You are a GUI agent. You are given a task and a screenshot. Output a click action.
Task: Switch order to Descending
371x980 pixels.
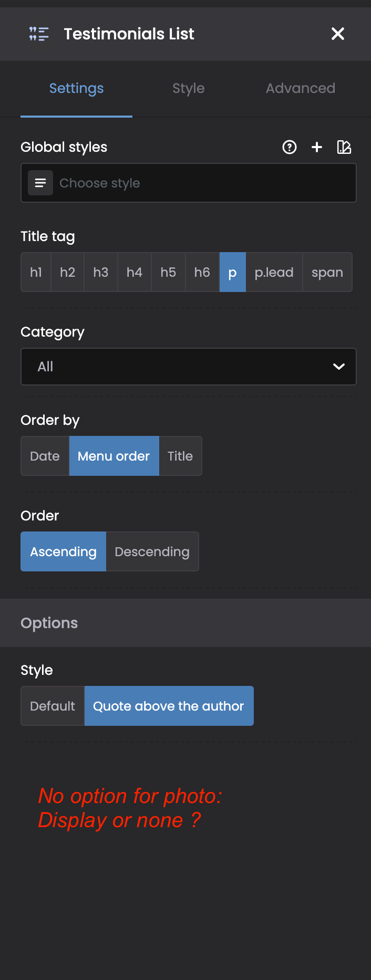(x=152, y=551)
